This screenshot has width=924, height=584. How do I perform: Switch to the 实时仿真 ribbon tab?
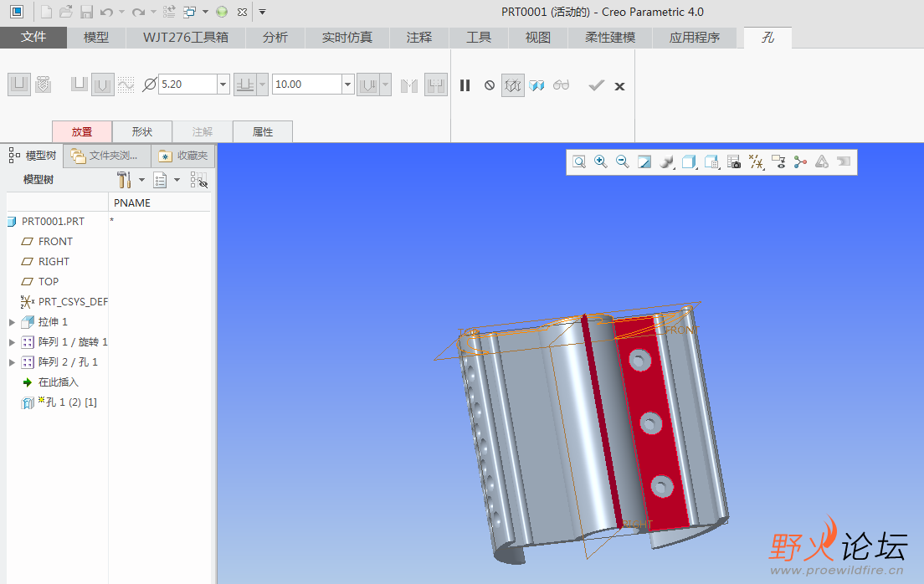pos(347,37)
